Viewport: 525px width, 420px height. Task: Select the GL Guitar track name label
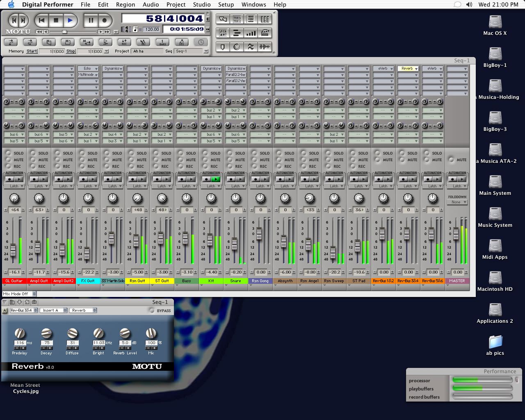click(14, 281)
